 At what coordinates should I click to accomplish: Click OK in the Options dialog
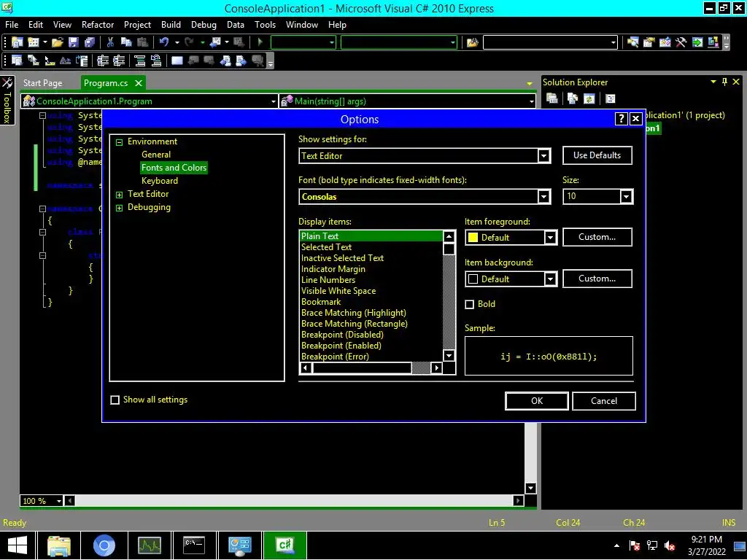(537, 401)
